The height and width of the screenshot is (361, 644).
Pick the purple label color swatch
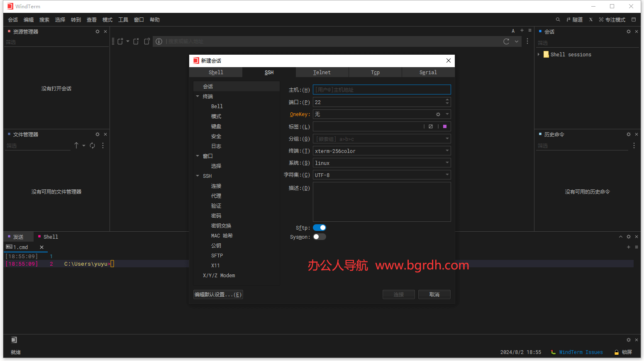click(x=445, y=126)
